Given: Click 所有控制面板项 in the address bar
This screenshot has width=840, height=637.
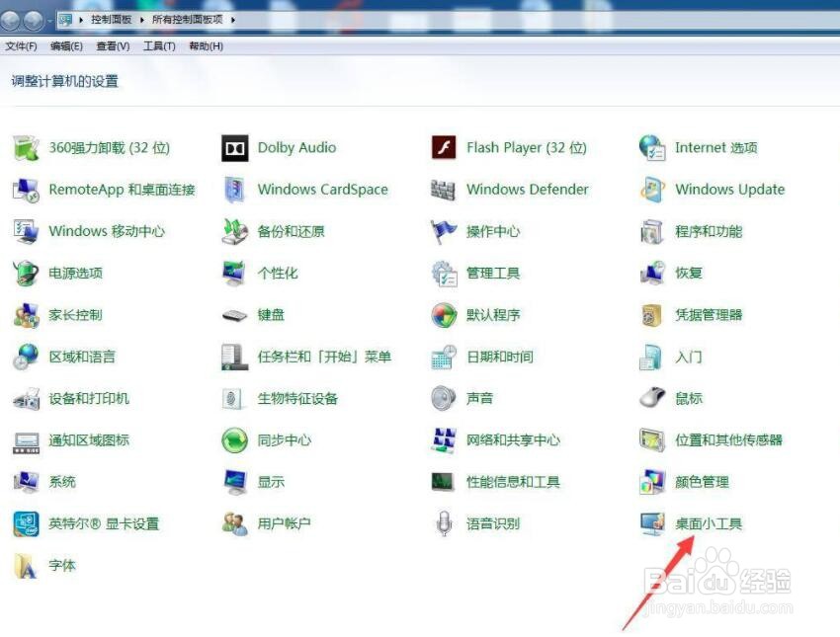Looking at the screenshot, I should (187, 20).
